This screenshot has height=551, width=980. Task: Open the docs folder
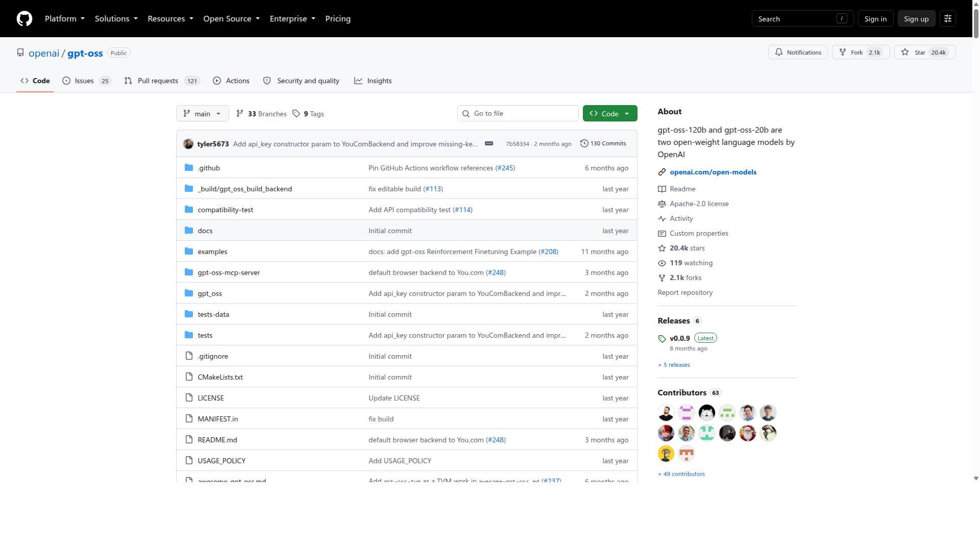[205, 231]
